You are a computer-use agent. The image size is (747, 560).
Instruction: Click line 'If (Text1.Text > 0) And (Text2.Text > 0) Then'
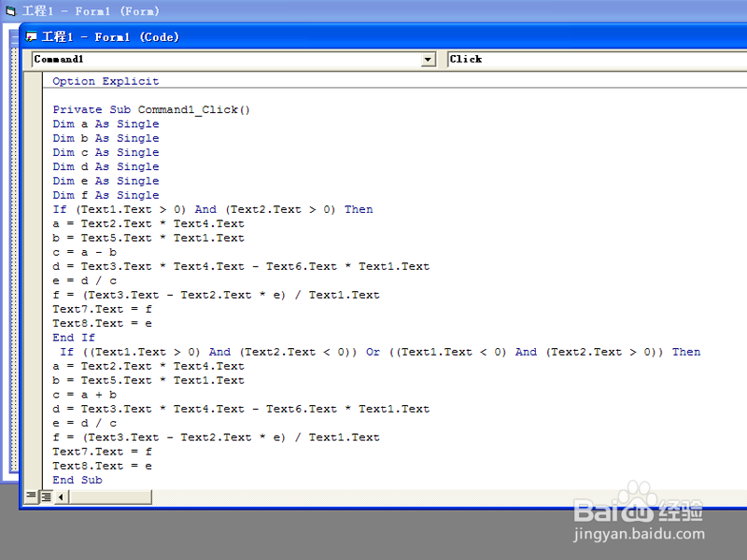click(x=213, y=209)
